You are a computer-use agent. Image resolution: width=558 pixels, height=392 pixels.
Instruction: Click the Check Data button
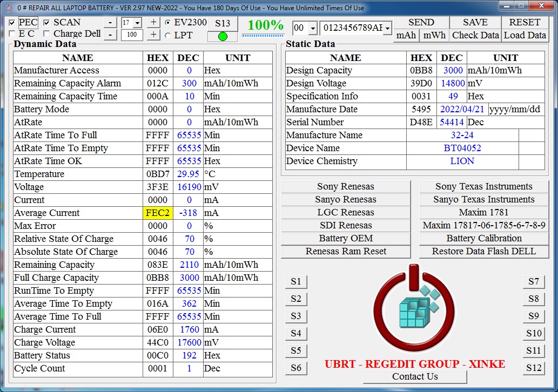(475, 35)
